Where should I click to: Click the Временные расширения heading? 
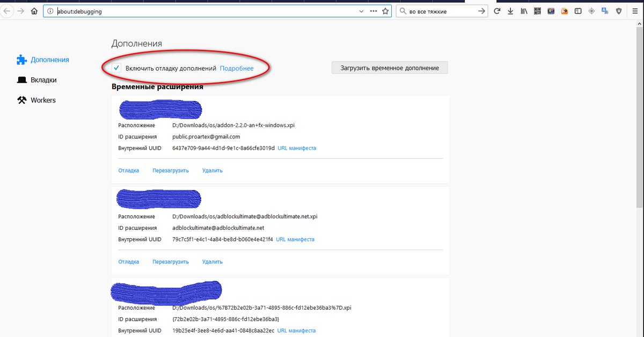[157, 86]
